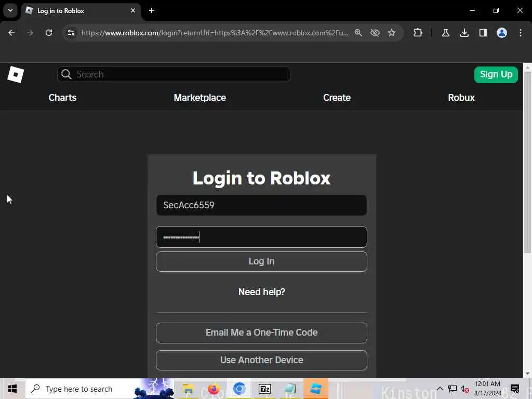Click the address bar URL
The height and width of the screenshot is (399, 532).
tap(215, 33)
